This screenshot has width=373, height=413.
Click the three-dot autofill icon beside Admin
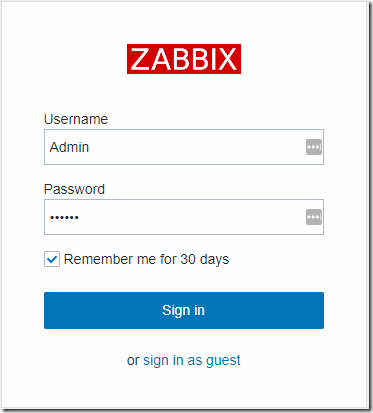tap(314, 147)
